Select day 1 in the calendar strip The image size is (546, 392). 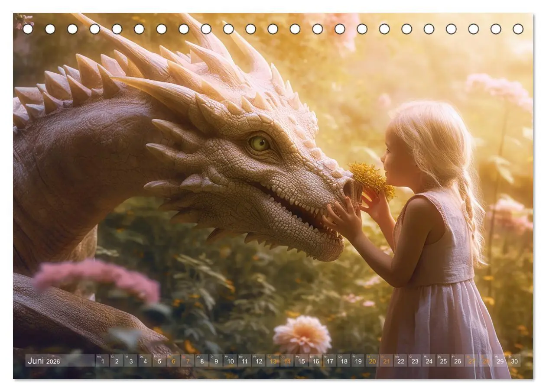[102, 361]
